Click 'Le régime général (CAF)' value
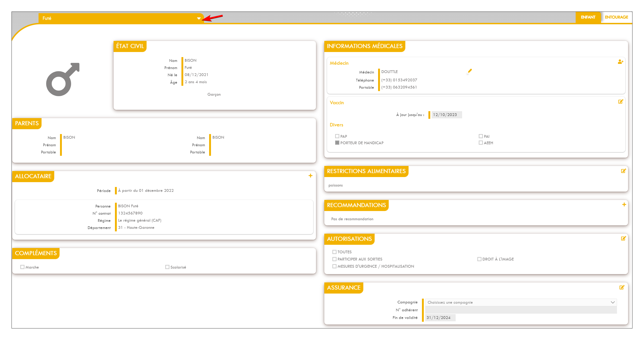Viewport: 644px width, 340px height. click(x=139, y=221)
